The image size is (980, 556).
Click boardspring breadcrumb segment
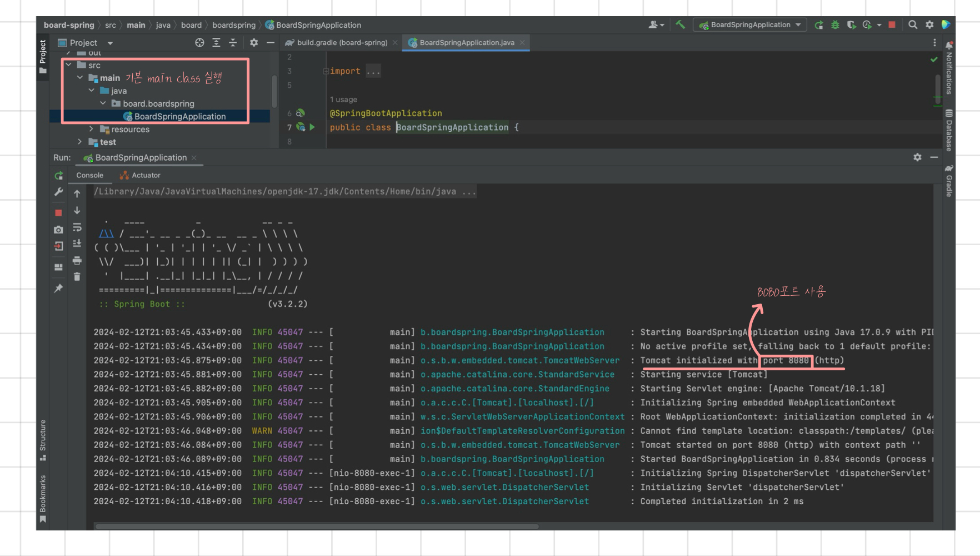tap(234, 25)
